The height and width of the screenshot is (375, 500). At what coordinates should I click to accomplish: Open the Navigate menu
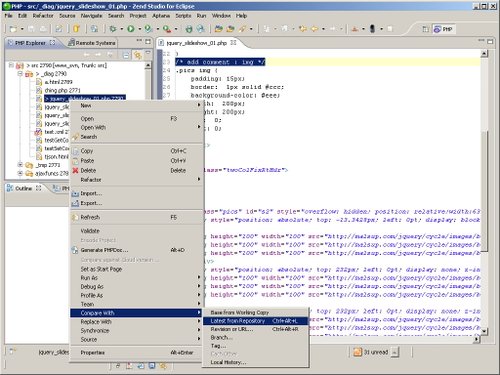[91, 16]
